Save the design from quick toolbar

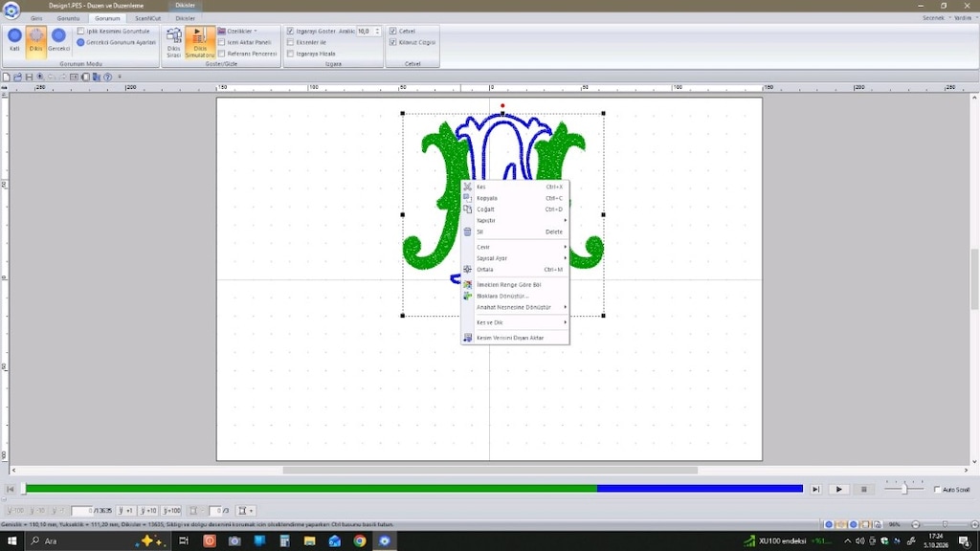click(x=29, y=77)
